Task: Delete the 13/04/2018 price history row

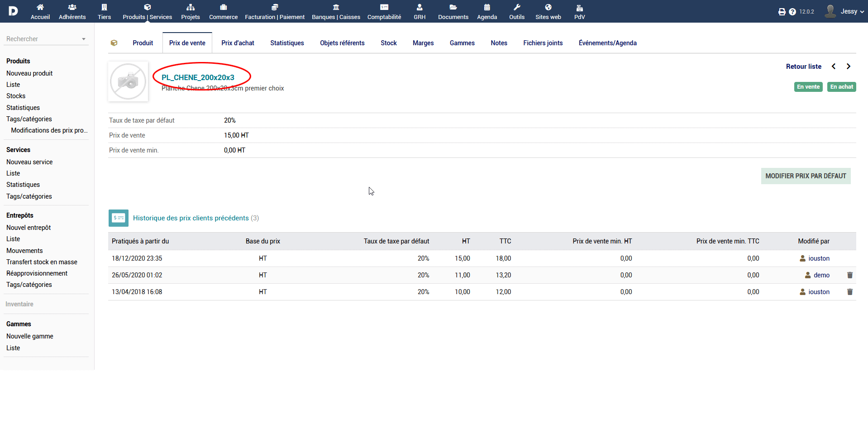Action: (x=849, y=292)
